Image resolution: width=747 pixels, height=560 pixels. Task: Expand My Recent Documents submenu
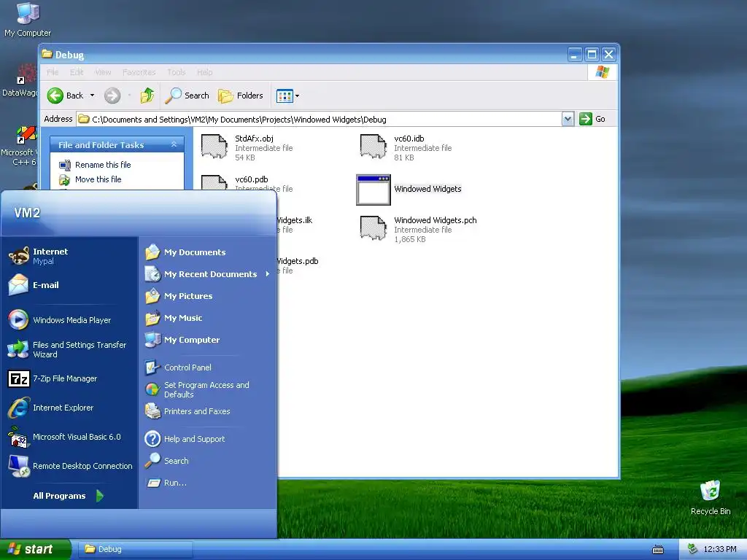(208, 274)
